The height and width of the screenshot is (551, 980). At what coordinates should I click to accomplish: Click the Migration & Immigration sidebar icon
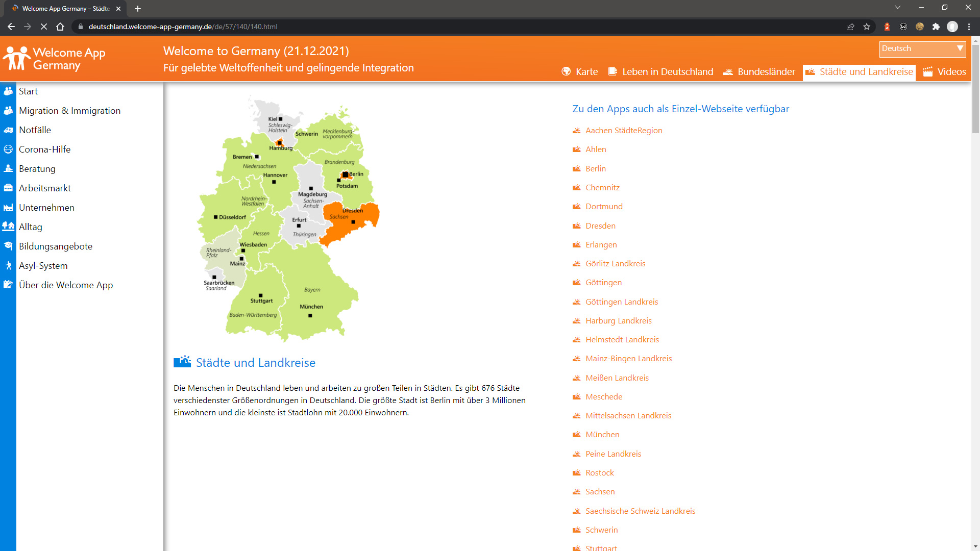(8, 111)
